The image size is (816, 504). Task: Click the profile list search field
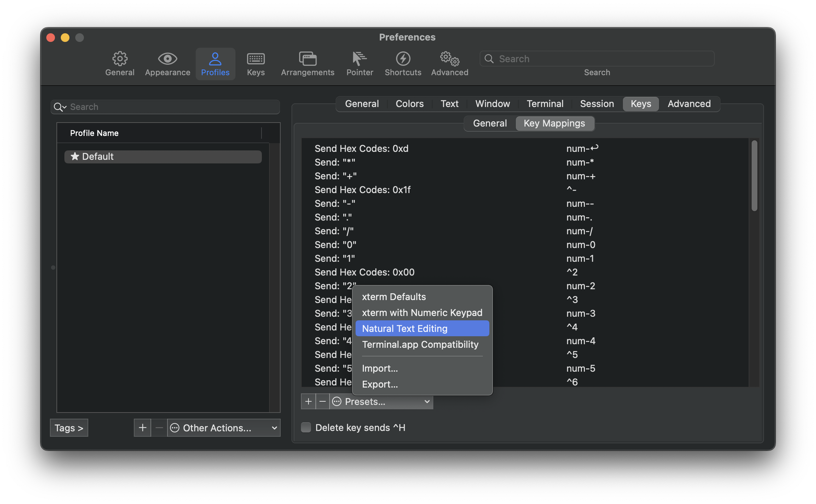(x=165, y=107)
